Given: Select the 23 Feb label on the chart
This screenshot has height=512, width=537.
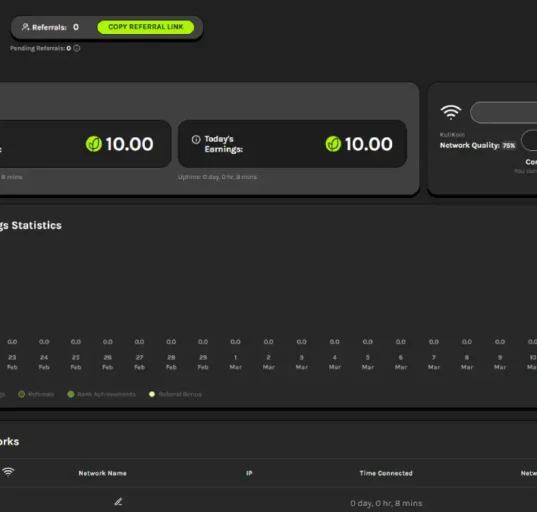Looking at the screenshot, I should [x=12, y=362].
